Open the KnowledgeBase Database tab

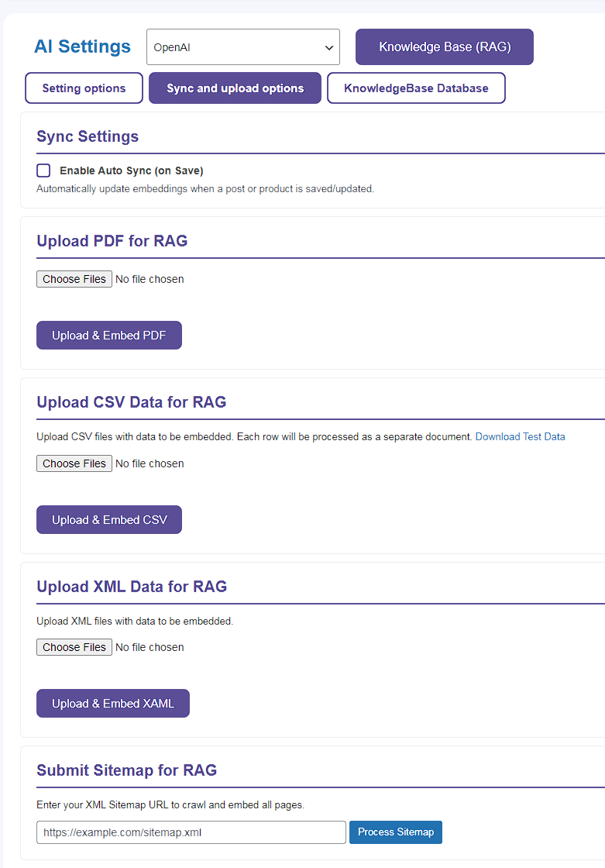point(416,88)
